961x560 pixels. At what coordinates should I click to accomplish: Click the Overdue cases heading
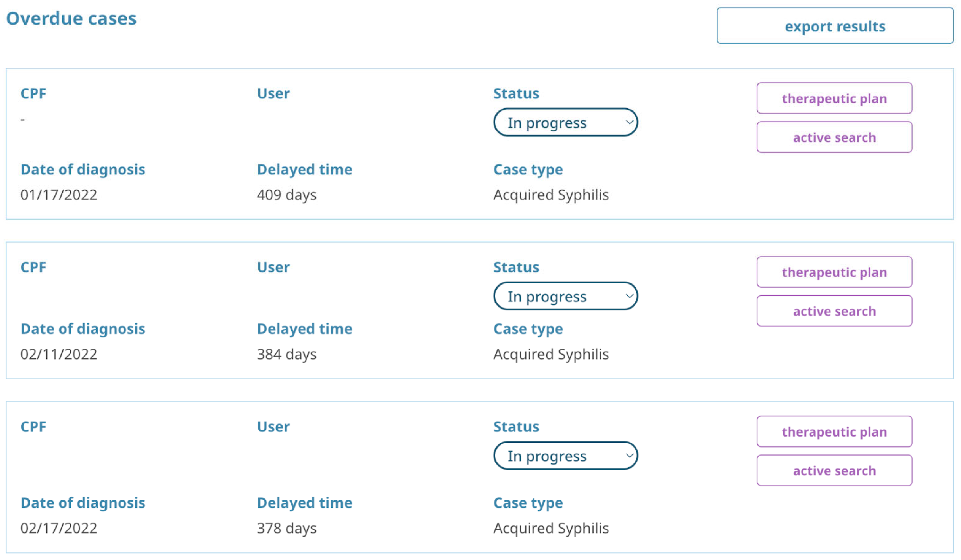[71, 19]
